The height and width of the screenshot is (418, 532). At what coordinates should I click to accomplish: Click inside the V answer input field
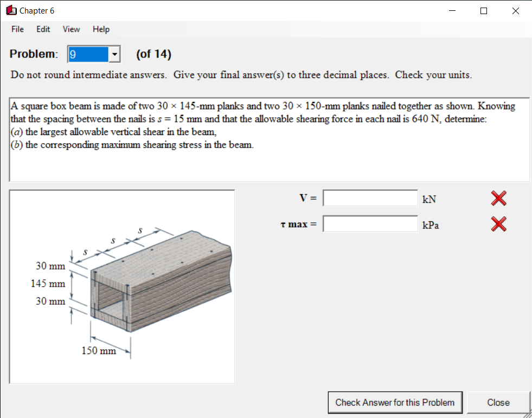tap(370, 198)
